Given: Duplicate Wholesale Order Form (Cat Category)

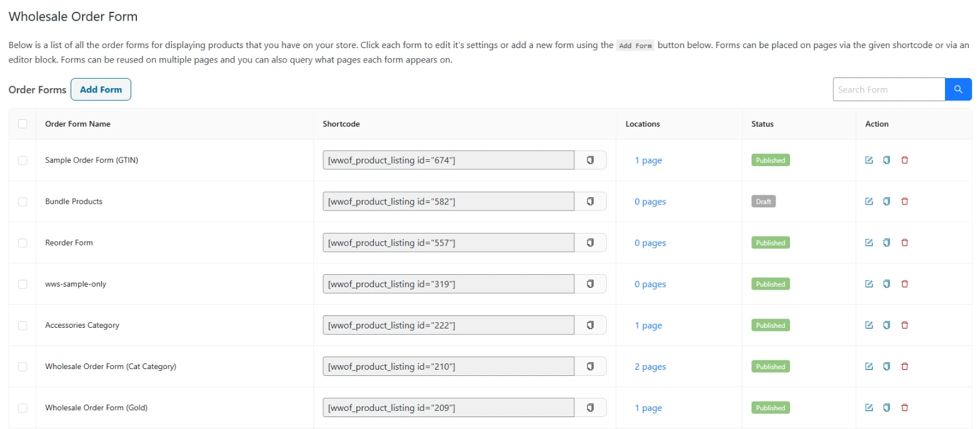Looking at the screenshot, I should (886, 367).
